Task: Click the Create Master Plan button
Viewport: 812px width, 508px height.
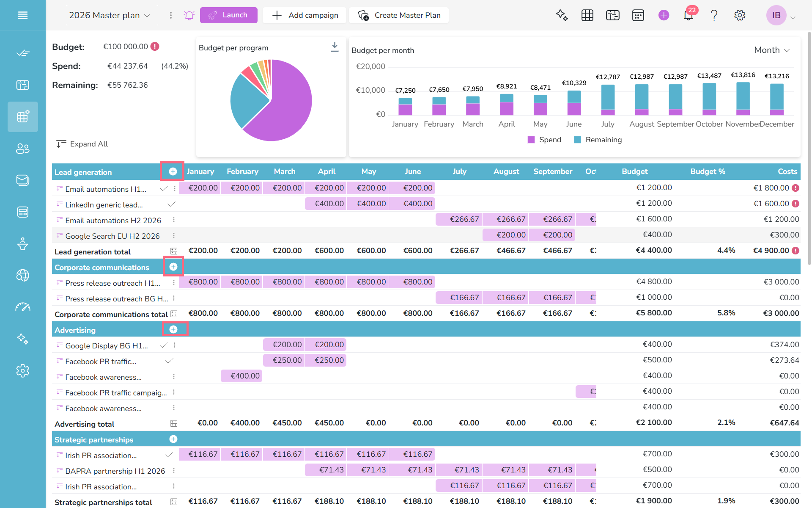Action: click(399, 15)
